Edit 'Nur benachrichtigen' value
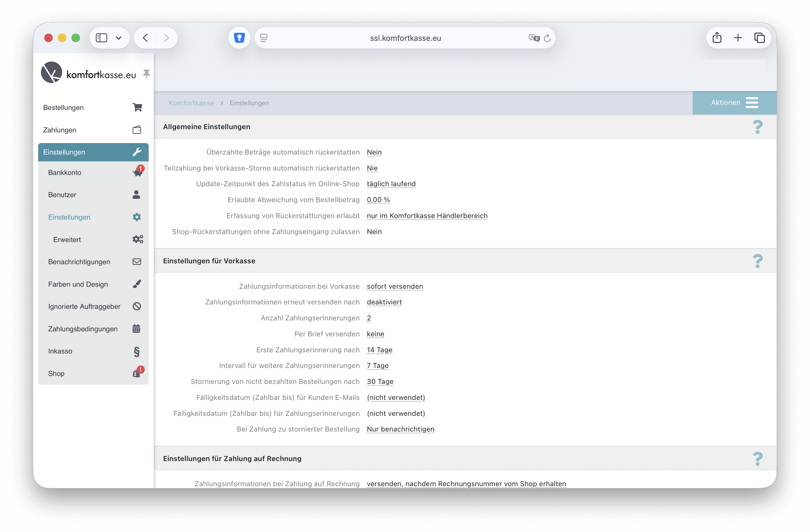 coord(400,429)
